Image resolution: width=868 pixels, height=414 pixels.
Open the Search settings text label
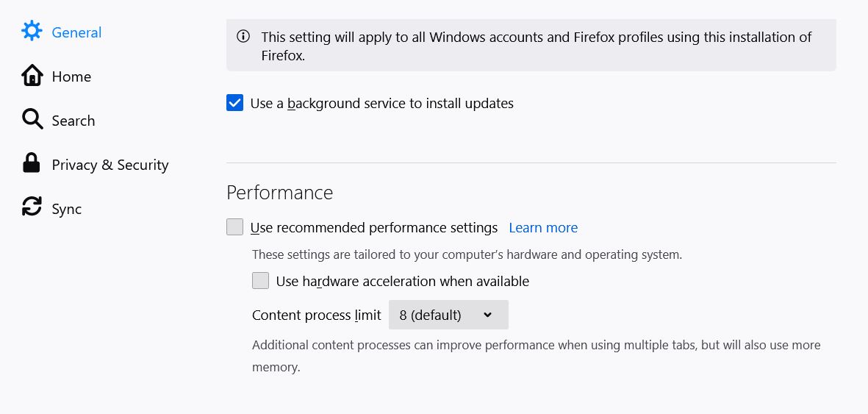pyautogui.click(x=73, y=121)
